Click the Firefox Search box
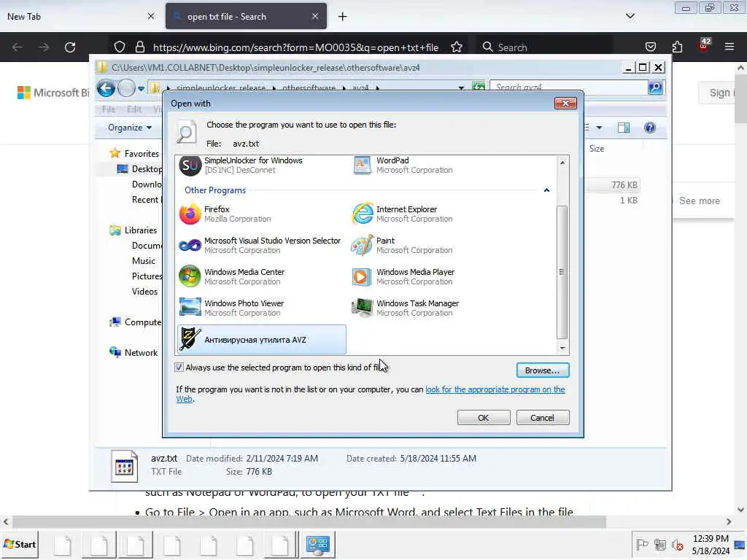The width and height of the screenshot is (747, 560). pos(544,47)
